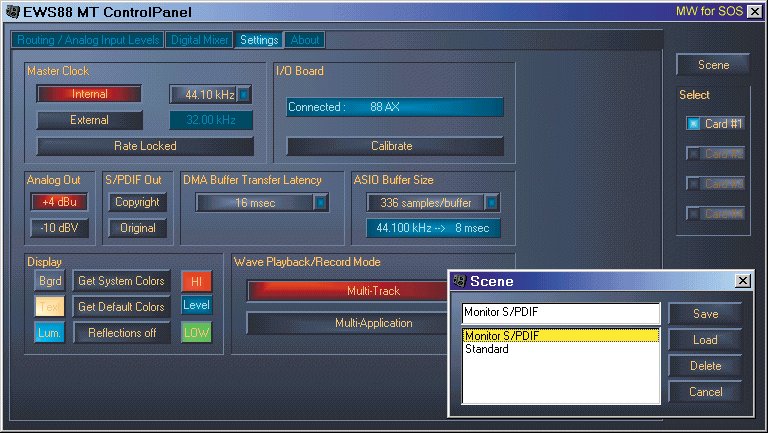
Task: Select the Text display color target
Action: point(49,307)
